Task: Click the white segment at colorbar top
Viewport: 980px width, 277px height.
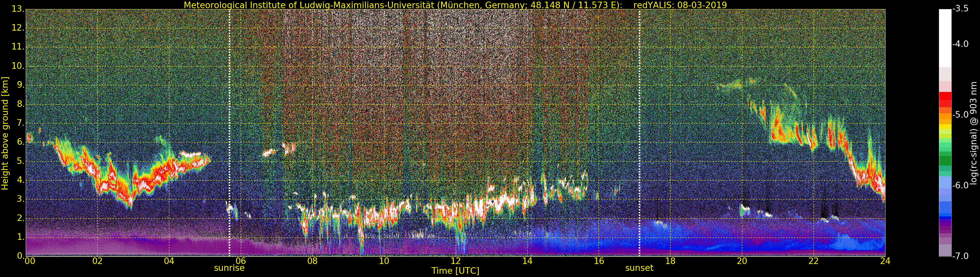Action: pyautogui.click(x=945, y=38)
